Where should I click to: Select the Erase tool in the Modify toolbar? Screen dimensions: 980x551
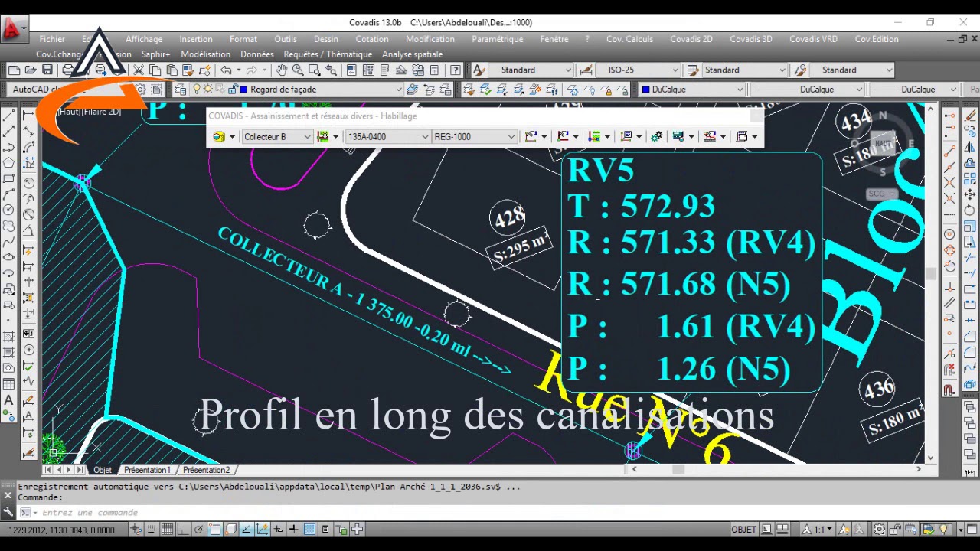pos(971,116)
